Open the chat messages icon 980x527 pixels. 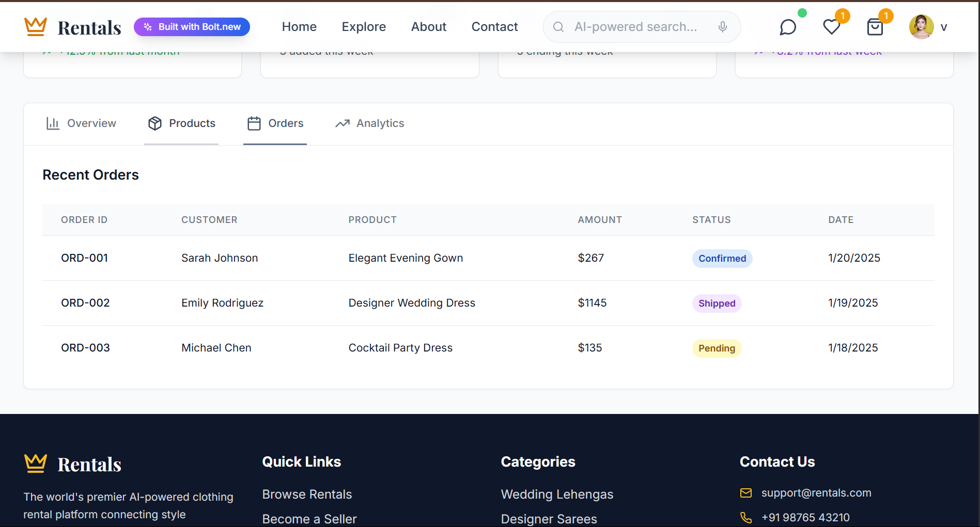(787, 27)
